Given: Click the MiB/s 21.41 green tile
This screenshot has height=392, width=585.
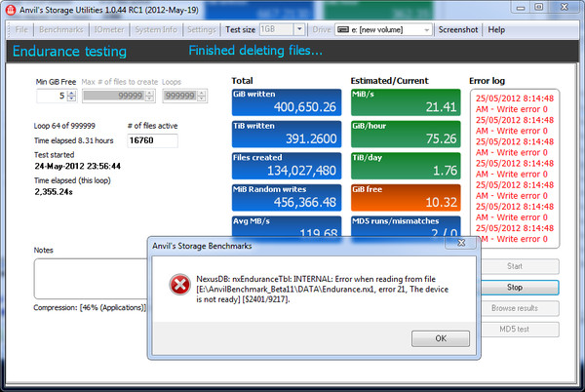Looking at the screenshot, I should [x=406, y=102].
